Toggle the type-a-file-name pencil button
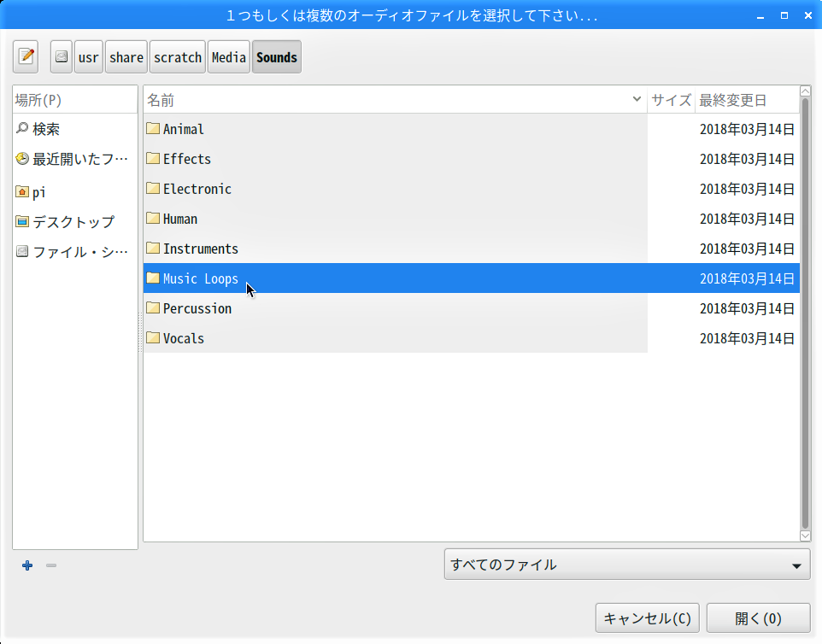822x644 pixels. 26,56
